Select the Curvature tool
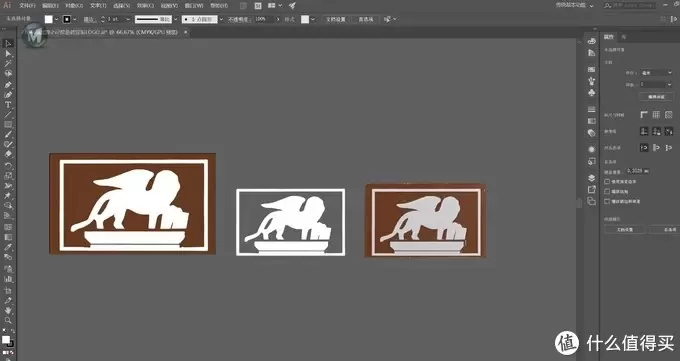The width and height of the screenshot is (680, 361). point(8,95)
